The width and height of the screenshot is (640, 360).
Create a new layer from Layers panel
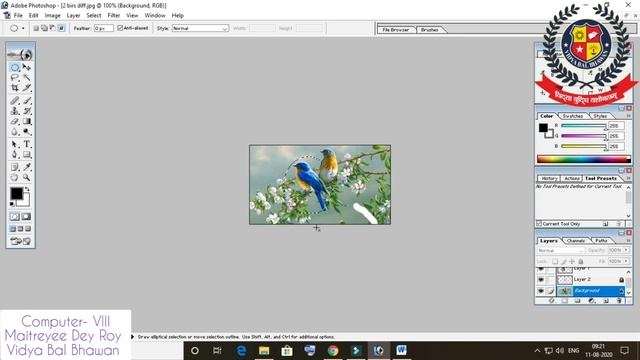tap(606, 301)
